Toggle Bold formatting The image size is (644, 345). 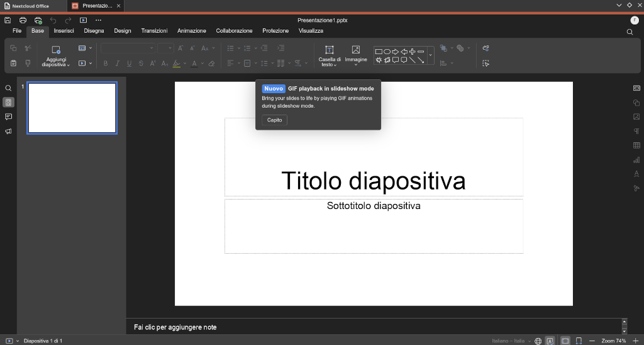pyautogui.click(x=106, y=64)
